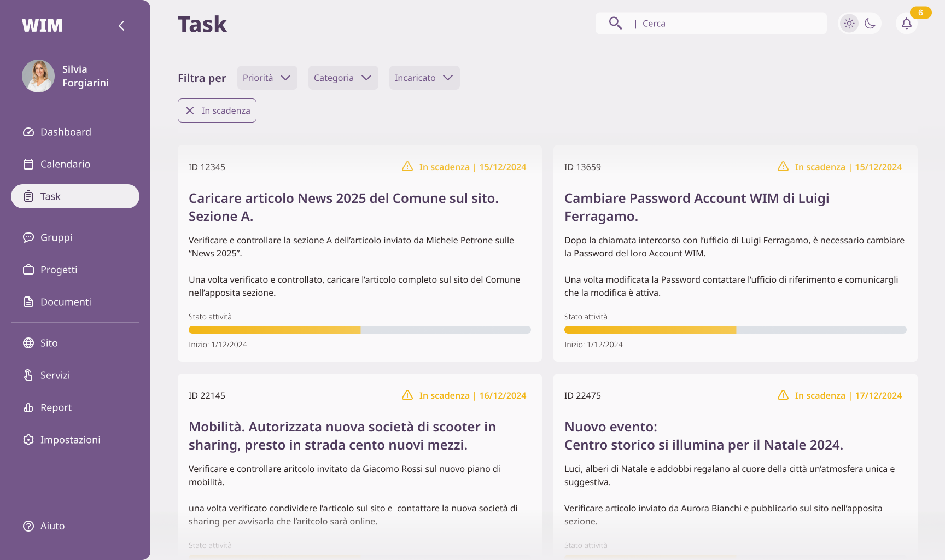The height and width of the screenshot is (560, 945).
Task: Click the WIM logo
Action: point(42,26)
